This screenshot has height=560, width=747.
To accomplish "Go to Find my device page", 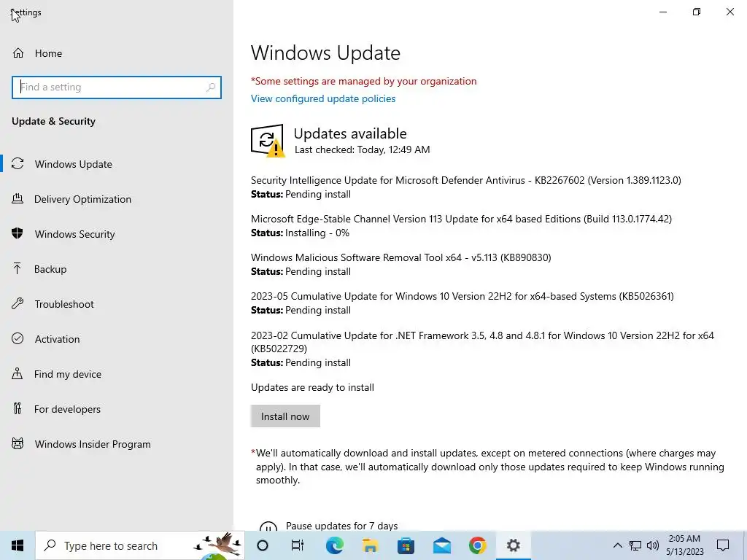I will pos(117,374).
